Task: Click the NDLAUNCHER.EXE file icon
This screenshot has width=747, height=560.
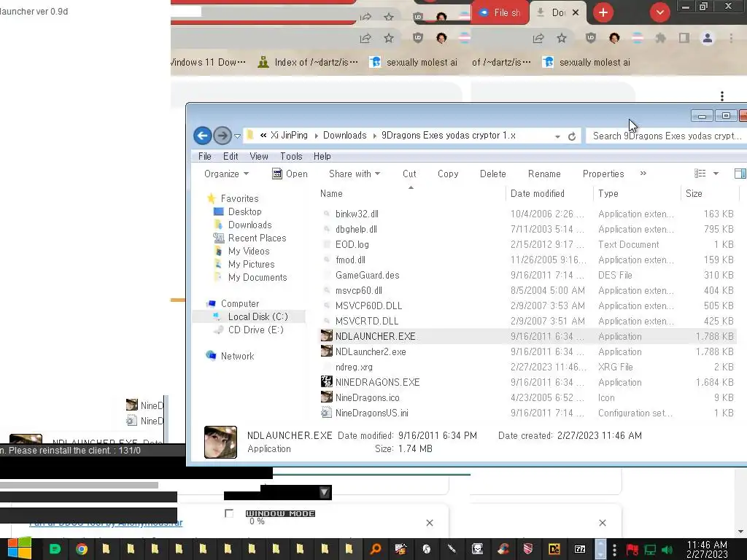Action: click(326, 335)
